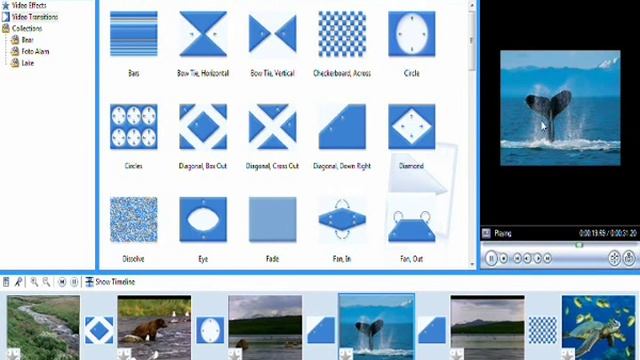
Task: Click the transitions list scroll-up arrow
Action: coord(472,6)
